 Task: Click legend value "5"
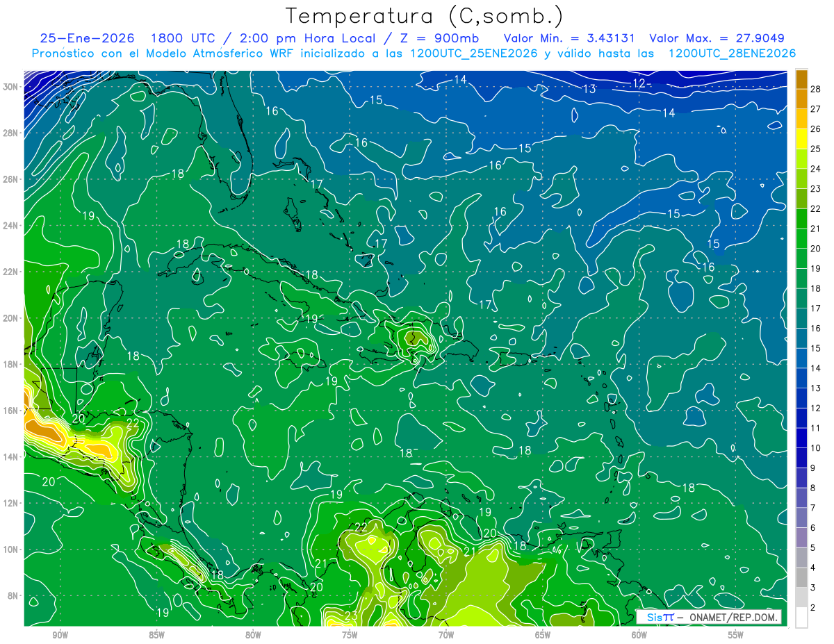pos(813,547)
